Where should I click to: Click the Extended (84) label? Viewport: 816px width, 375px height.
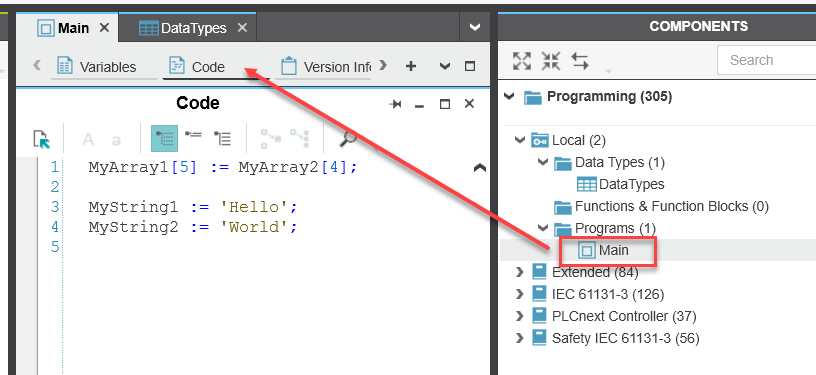[595, 271]
